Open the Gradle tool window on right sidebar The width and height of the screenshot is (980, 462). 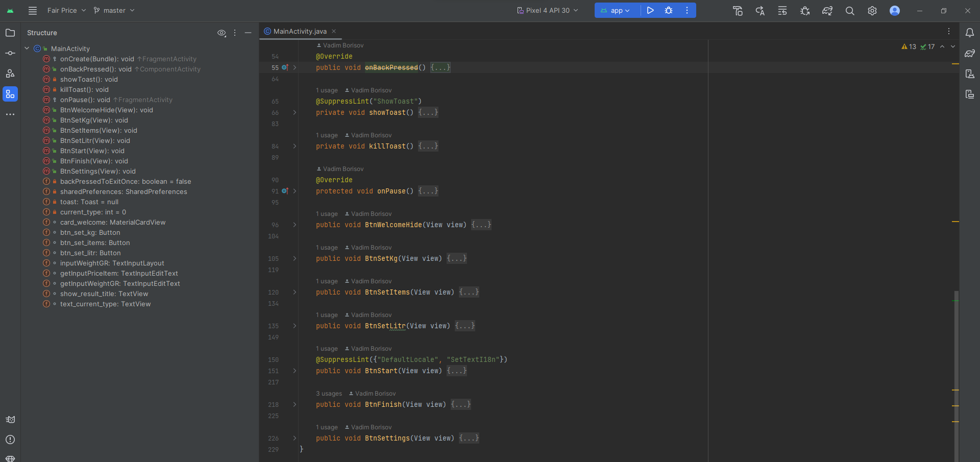(x=970, y=53)
